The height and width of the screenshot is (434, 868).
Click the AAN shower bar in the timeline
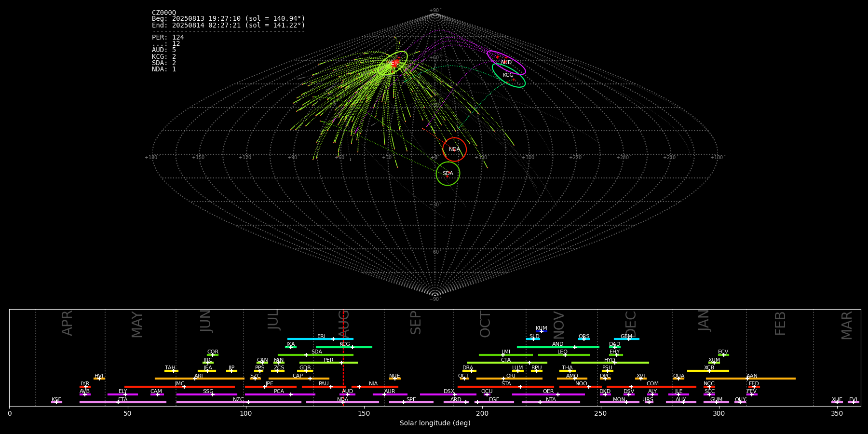click(x=751, y=379)
